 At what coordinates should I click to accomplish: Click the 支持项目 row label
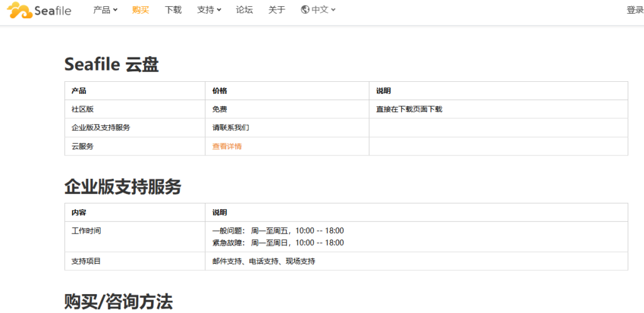(x=86, y=261)
